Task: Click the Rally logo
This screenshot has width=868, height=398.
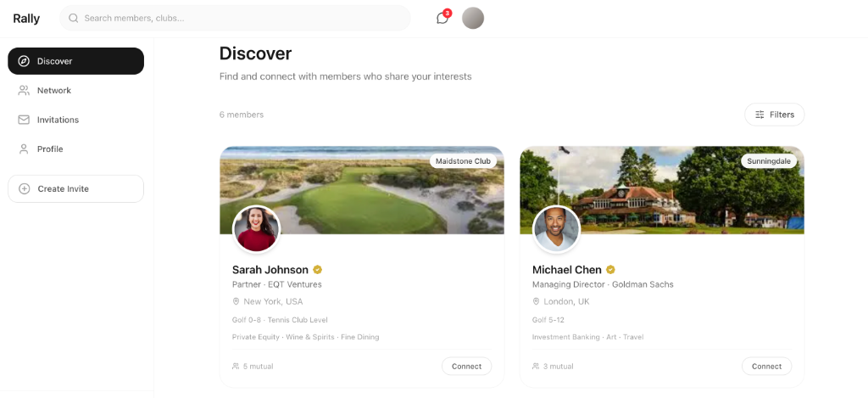Action: 26,19
